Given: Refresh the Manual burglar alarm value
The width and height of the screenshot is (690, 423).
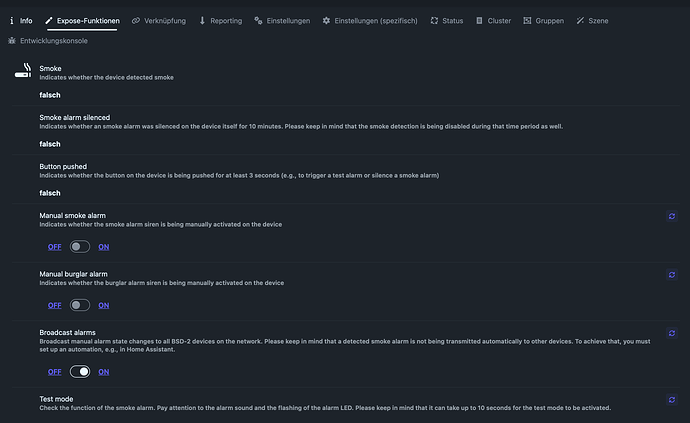Looking at the screenshot, I should [x=672, y=275].
